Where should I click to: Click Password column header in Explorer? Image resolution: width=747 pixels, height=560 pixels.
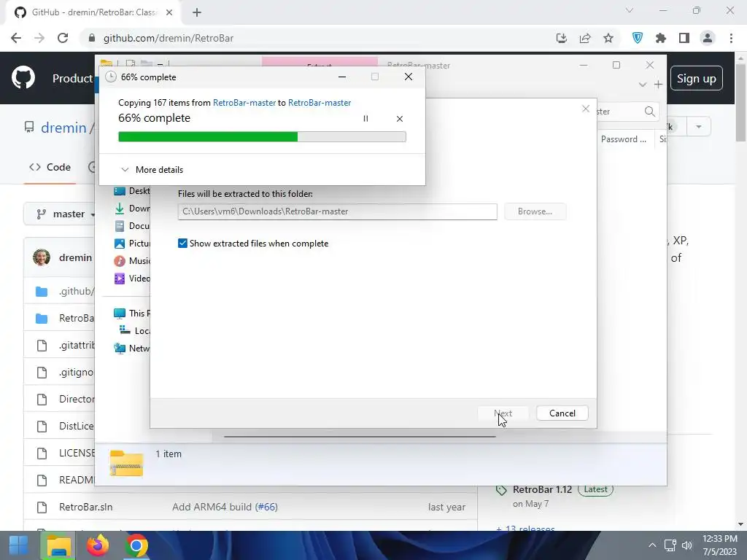point(624,139)
